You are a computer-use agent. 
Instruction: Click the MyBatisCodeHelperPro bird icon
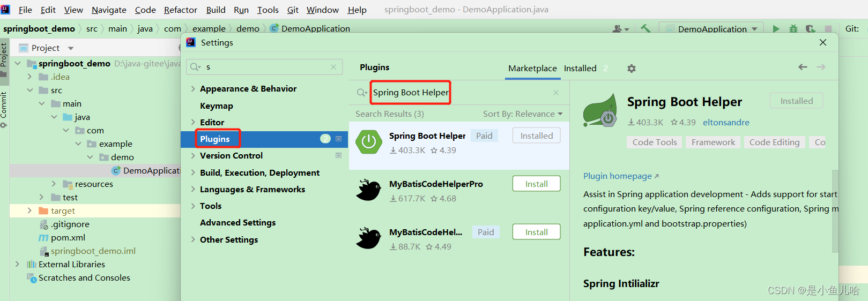[x=369, y=190]
